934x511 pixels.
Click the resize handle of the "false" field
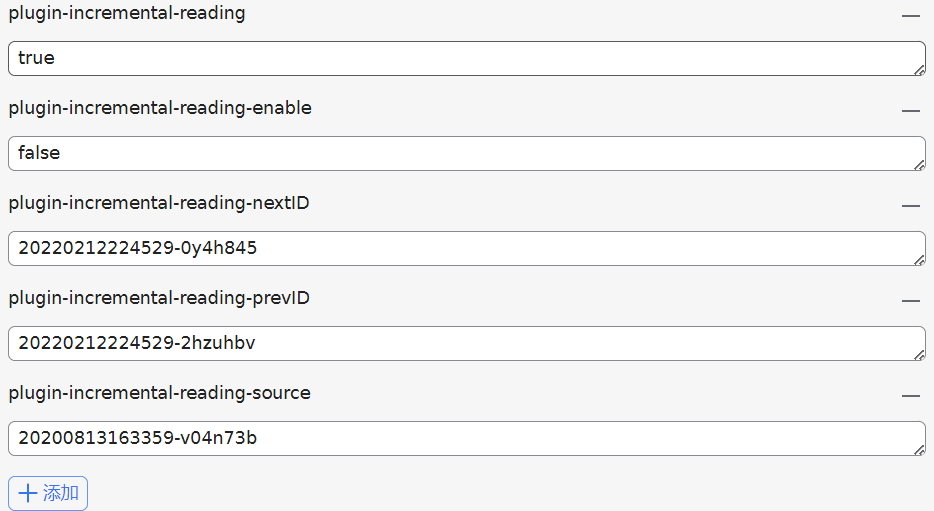919,165
